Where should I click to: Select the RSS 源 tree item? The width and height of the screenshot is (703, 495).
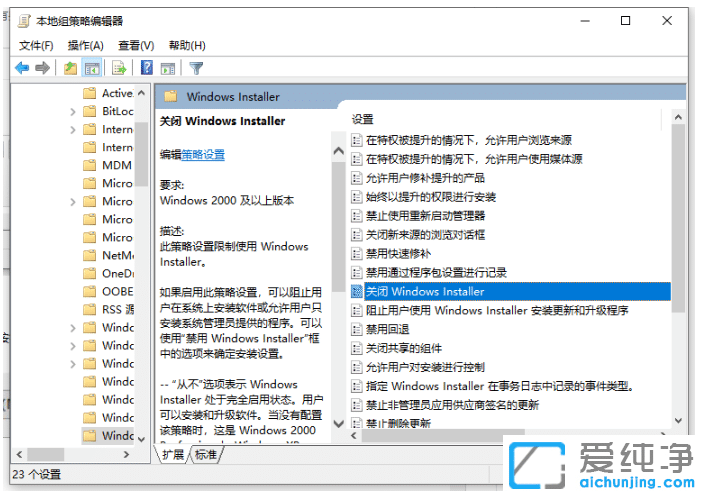coord(117,309)
